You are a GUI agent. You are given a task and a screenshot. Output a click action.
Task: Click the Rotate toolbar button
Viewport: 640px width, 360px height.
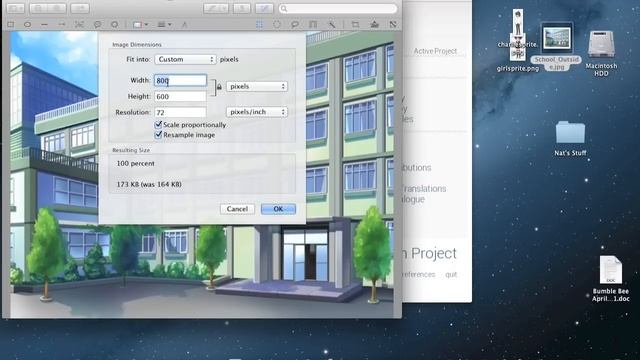[x=242, y=8]
